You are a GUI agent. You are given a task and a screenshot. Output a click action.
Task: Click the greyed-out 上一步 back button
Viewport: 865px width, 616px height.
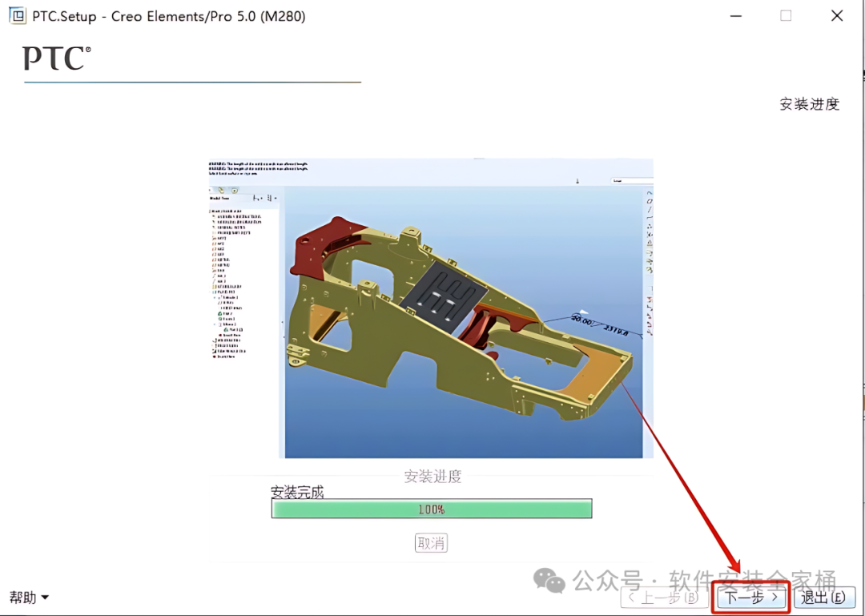pyautogui.click(x=665, y=598)
